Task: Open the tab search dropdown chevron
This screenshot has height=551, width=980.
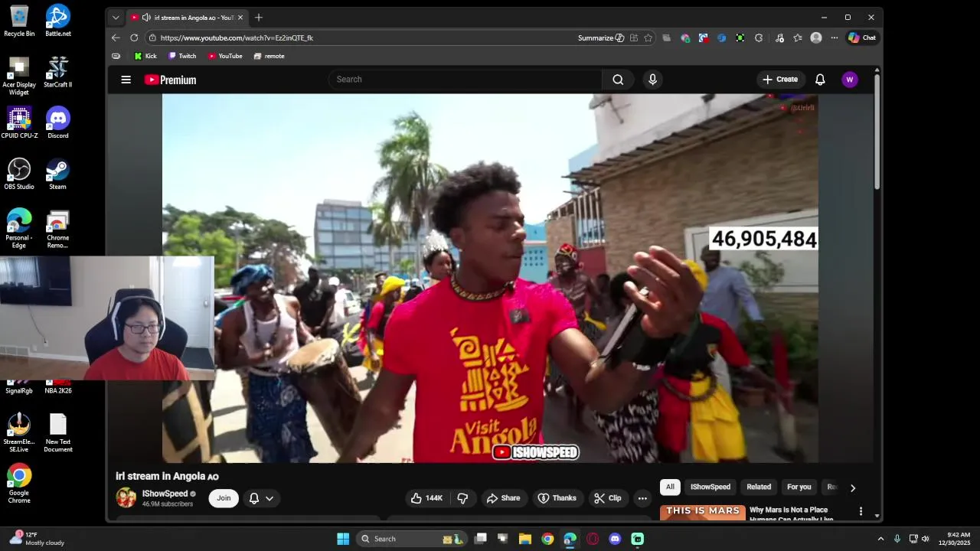Action: tap(116, 18)
